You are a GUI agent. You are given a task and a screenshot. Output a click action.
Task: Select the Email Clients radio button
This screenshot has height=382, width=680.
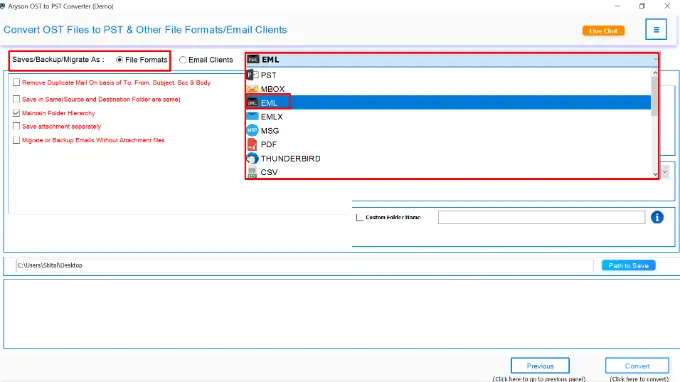coord(183,60)
